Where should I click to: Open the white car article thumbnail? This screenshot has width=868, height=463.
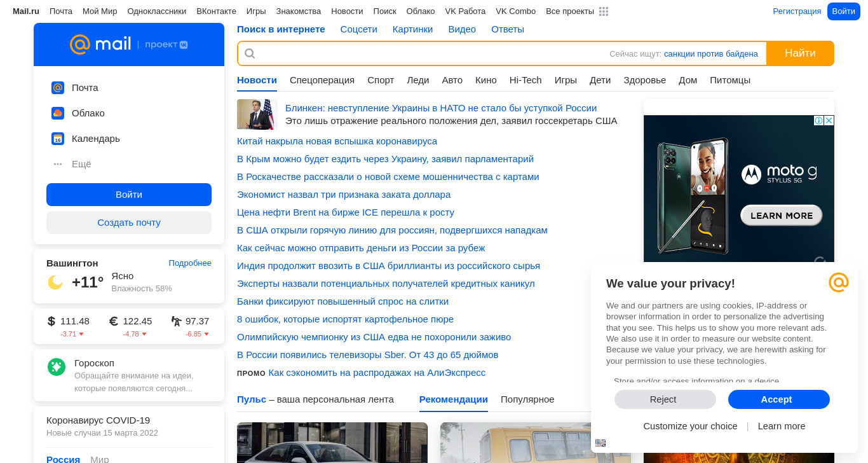332,443
